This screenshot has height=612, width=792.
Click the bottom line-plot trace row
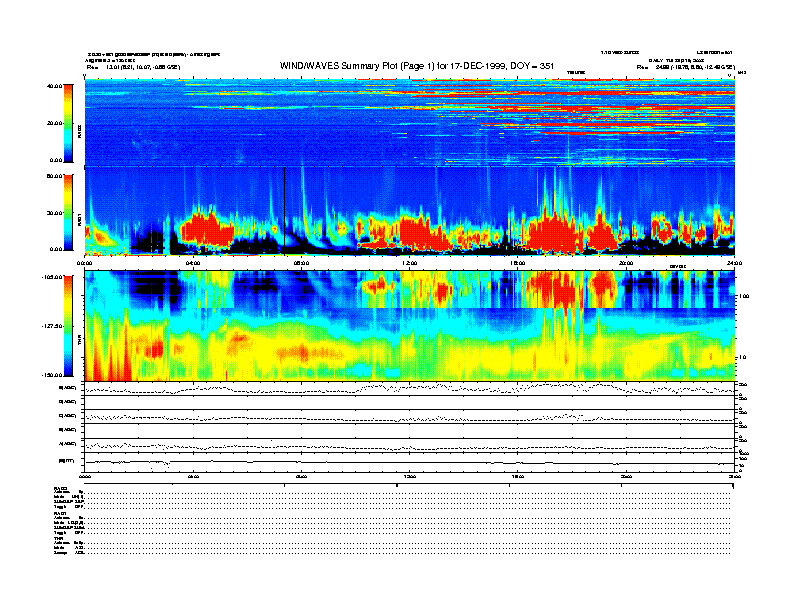(409, 462)
